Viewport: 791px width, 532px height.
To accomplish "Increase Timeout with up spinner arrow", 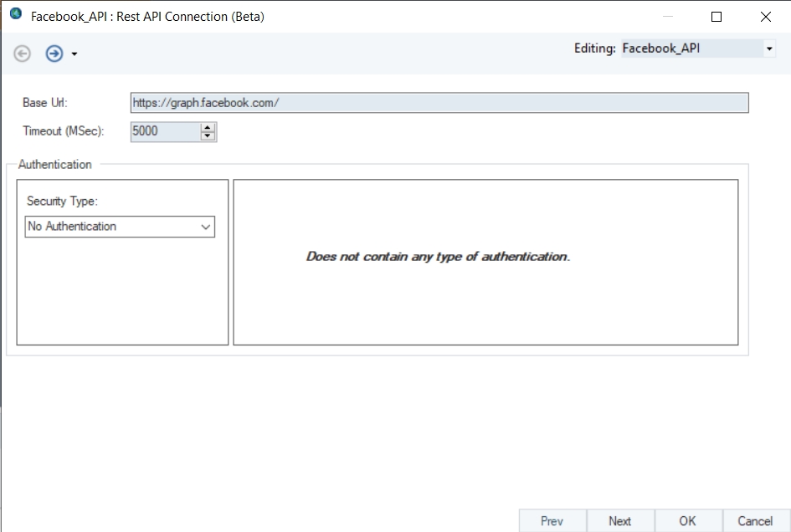I will coord(208,128).
